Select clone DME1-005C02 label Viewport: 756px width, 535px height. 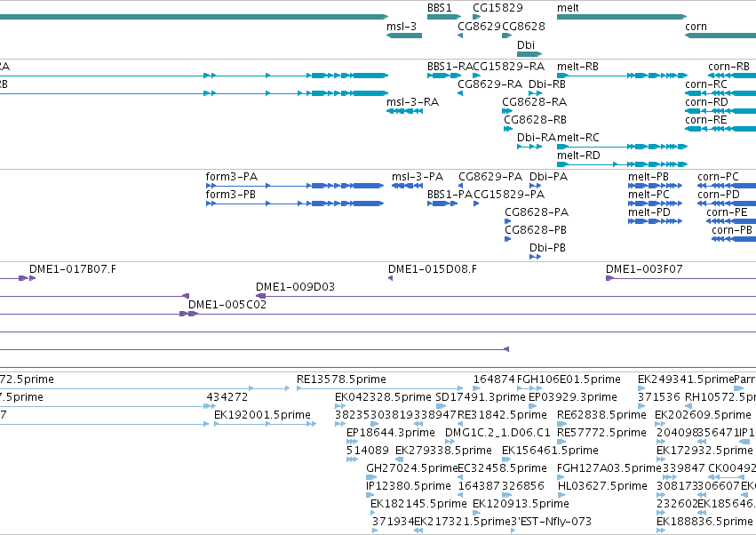pyautogui.click(x=227, y=306)
